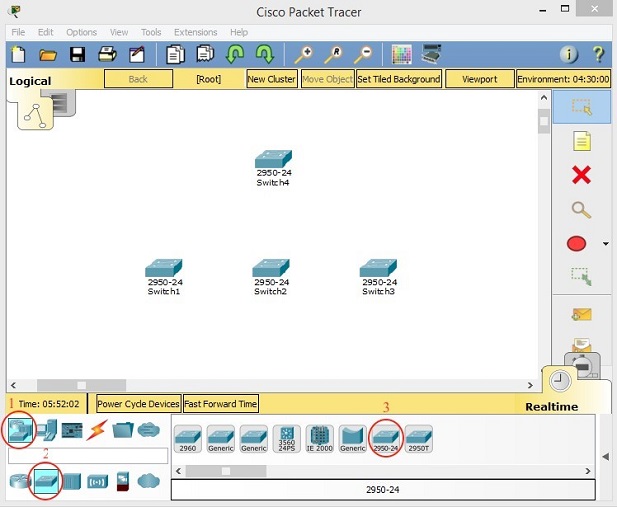Add Complex PDU open envelope tool
Viewport: 617px width, 507px height.
pos(582,344)
